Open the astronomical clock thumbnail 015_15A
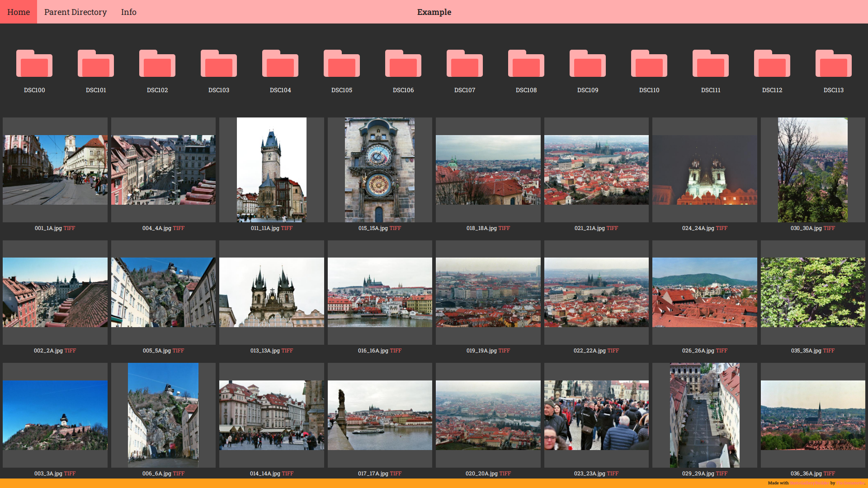 [380, 170]
